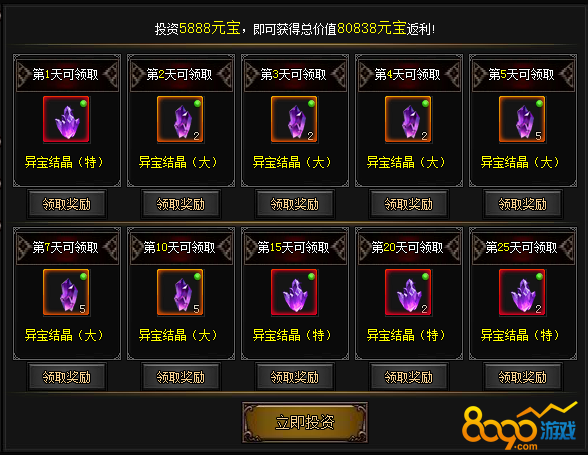Select the Day 5 crystal icon with quantity 5
Viewport: 588px width, 455px height.
[522, 119]
